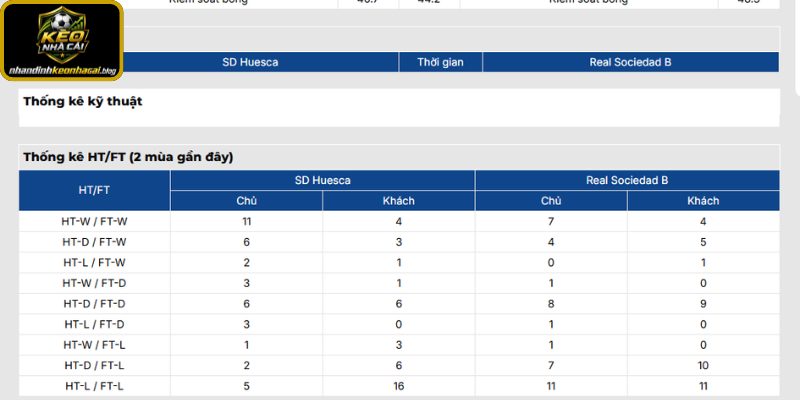The image size is (800, 400).
Task: Click SD Huesca Khách value "0" in HT-L / FT-D row
Action: pyautogui.click(x=398, y=324)
